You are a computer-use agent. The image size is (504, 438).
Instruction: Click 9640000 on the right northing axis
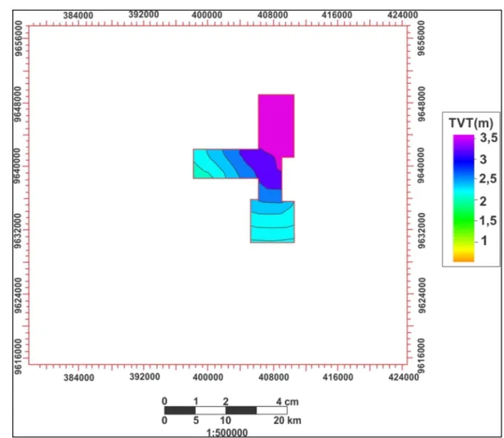(421, 166)
